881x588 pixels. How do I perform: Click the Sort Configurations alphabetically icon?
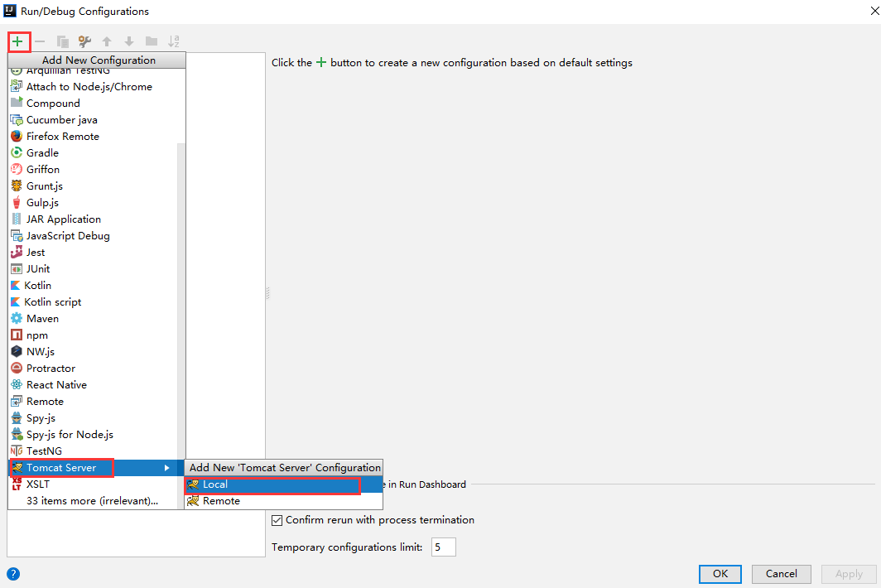(x=174, y=41)
